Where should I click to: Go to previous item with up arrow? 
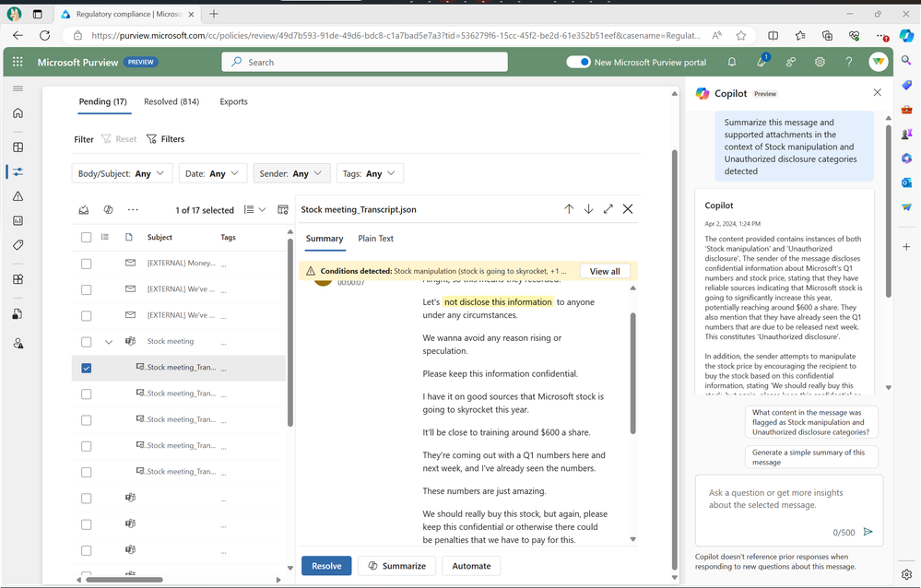click(x=569, y=209)
